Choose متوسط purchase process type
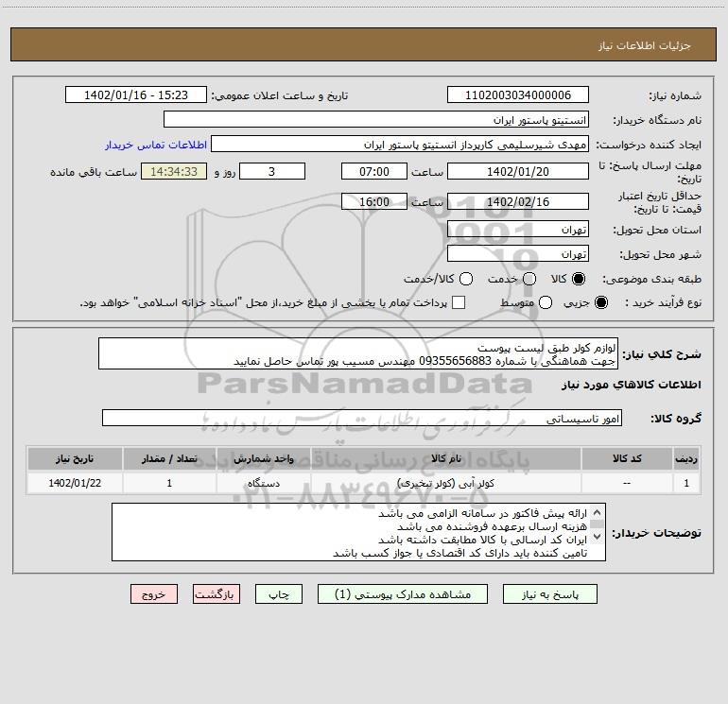The height and width of the screenshot is (704, 728). (546, 302)
